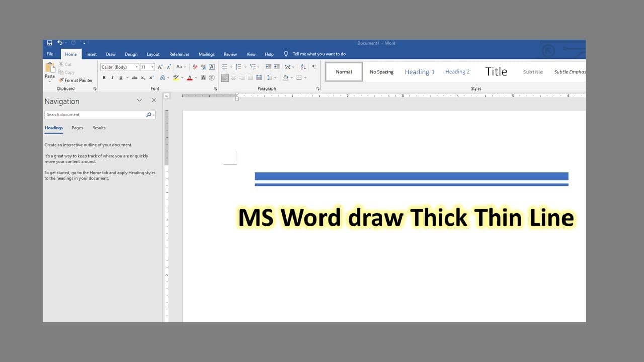Open the Paragraph dialog box launcher

[318, 88]
